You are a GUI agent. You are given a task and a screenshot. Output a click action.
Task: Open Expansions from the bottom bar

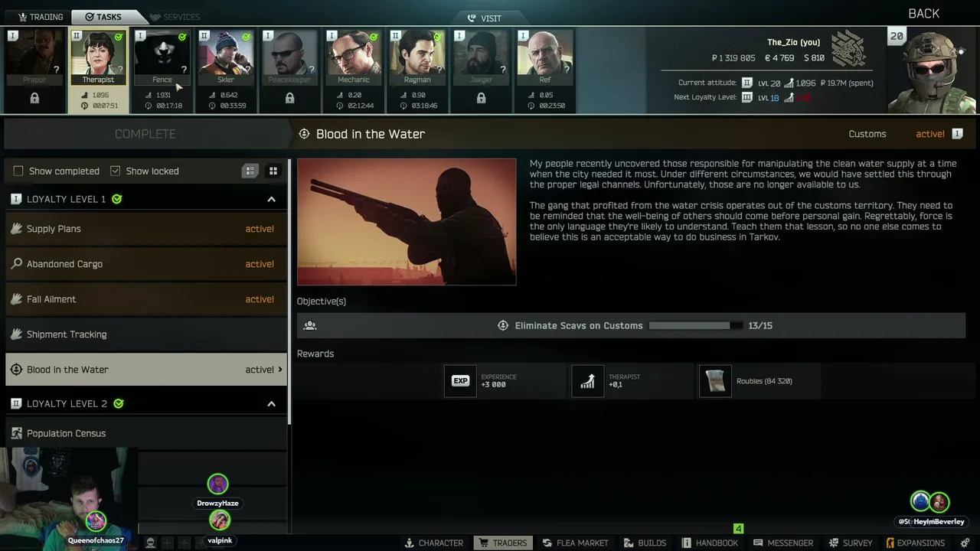(915, 543)
